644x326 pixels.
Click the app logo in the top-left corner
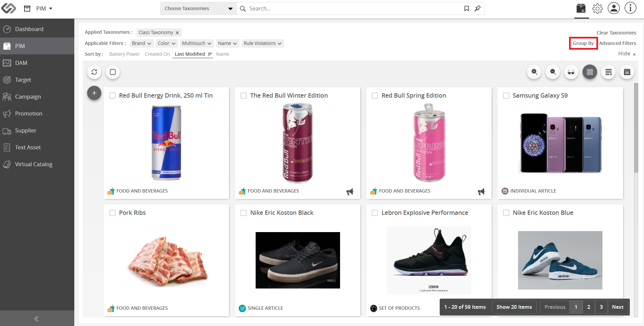pyautogui.click(x=8, y=8)
